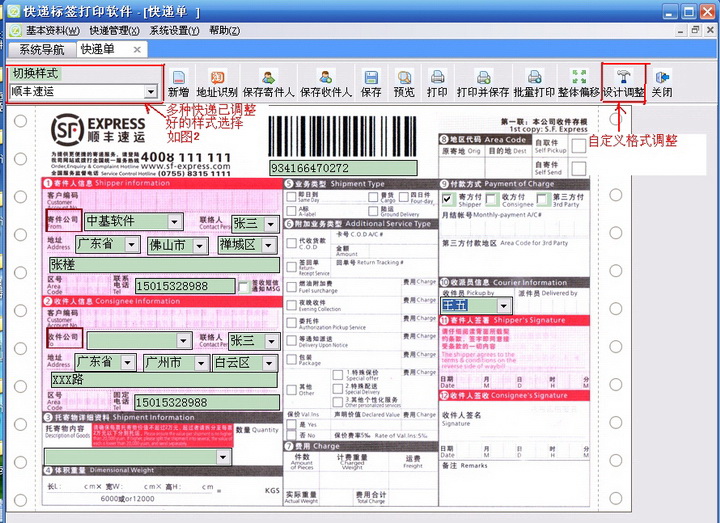Click the 打印 print icon
The image size is (720, 523).
coord(437,84)
